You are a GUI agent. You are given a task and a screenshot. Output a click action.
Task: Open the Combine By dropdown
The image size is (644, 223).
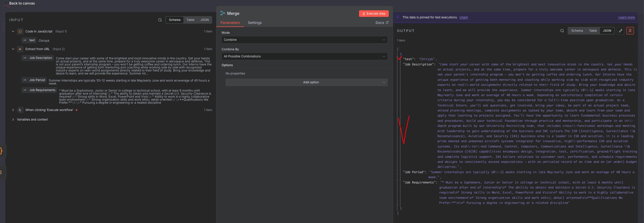304,56
